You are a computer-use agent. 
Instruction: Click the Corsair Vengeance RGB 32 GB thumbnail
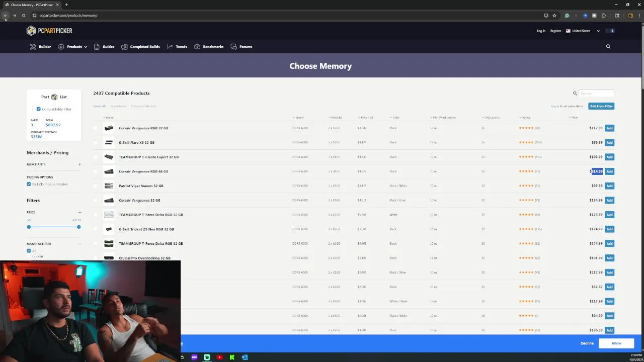pyautogui.click(x=109, y=128)
